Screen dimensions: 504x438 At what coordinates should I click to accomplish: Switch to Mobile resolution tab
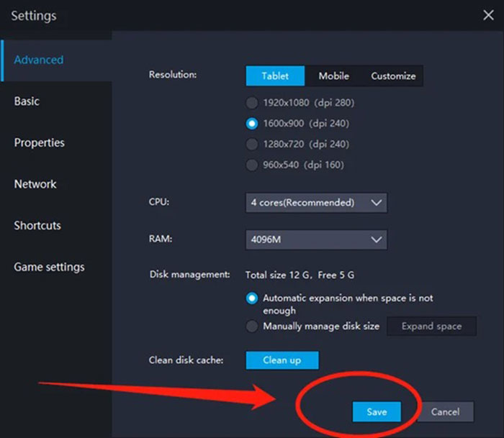pos(333,76)
